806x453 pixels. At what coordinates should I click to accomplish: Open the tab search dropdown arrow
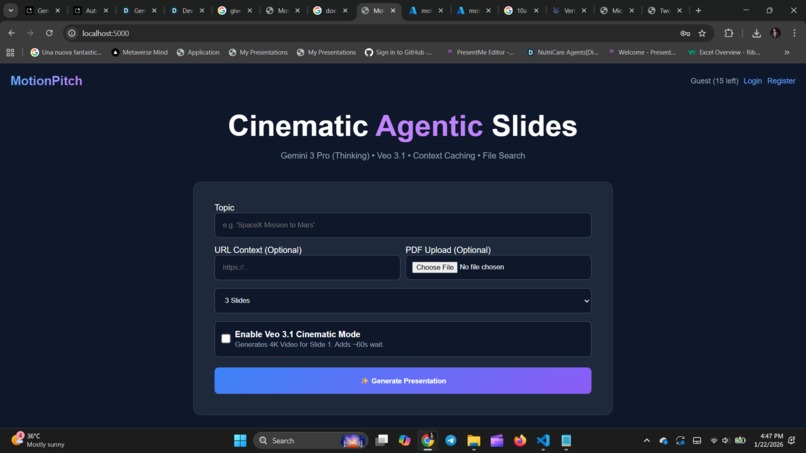pos(10,10)
